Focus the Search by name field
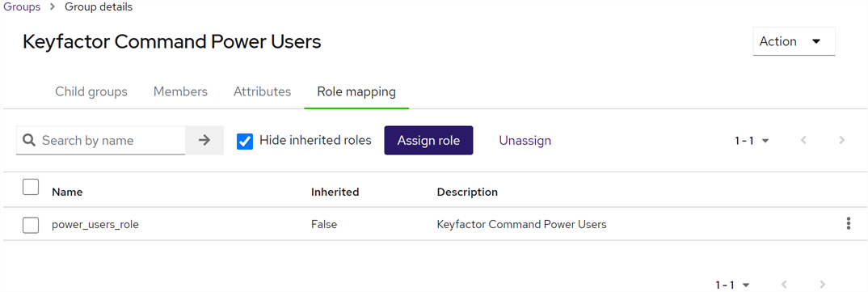868x292 pixels. [101, 140]
